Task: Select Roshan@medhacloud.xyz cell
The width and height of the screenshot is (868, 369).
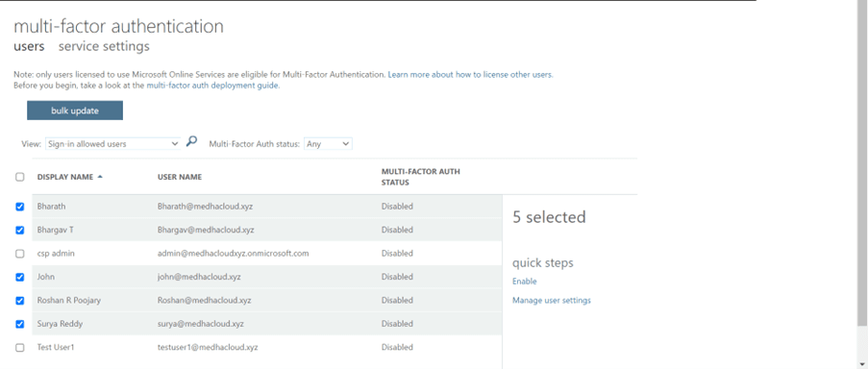Action: (x=205, y=301)
